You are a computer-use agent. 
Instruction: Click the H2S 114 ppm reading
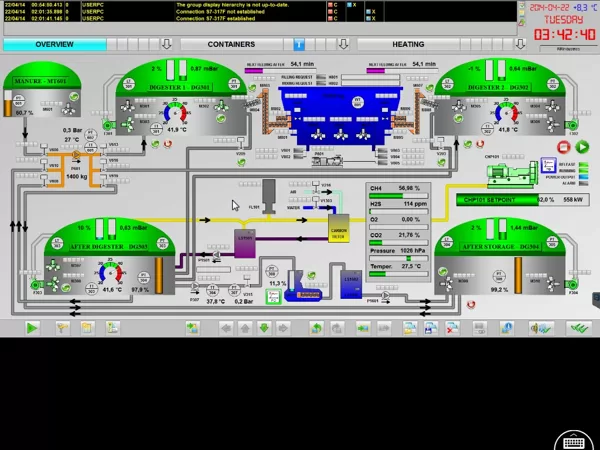398,204
